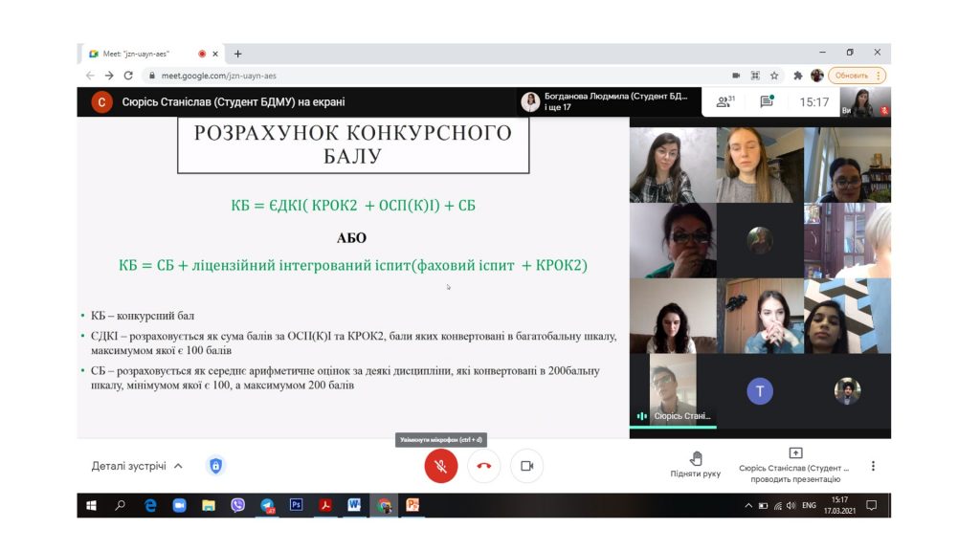980x551 pixels.
Task: Show hidden system tray icons
Action: click(x=748, y=505)
